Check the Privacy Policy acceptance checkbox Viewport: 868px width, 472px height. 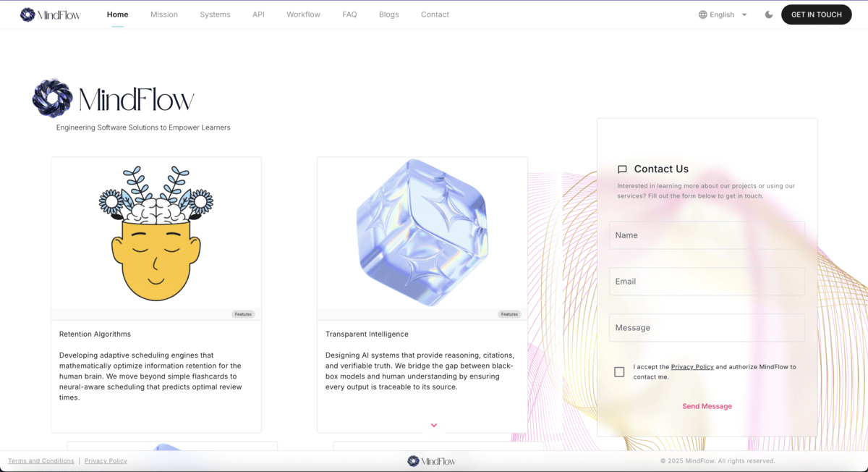[x=619, y=371]
